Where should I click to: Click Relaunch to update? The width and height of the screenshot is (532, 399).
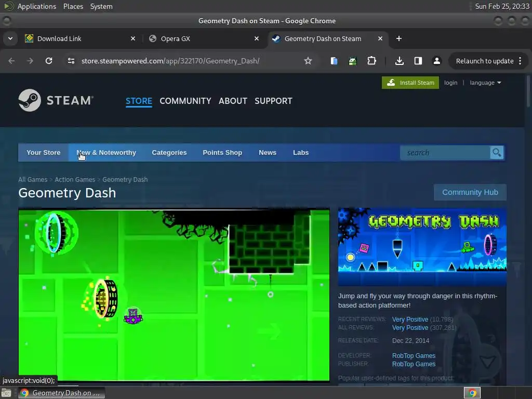click(485, 61)
